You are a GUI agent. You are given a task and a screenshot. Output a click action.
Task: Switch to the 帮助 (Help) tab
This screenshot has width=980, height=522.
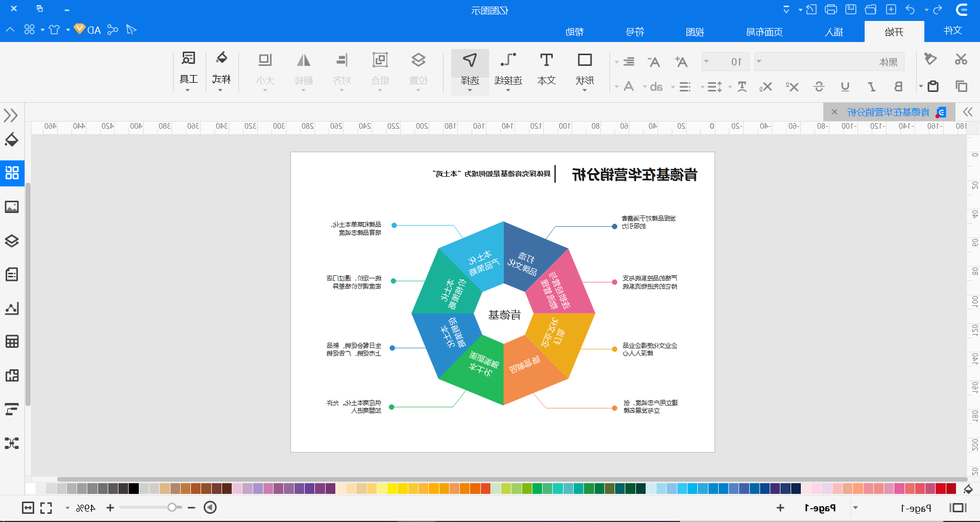[574, 32]
